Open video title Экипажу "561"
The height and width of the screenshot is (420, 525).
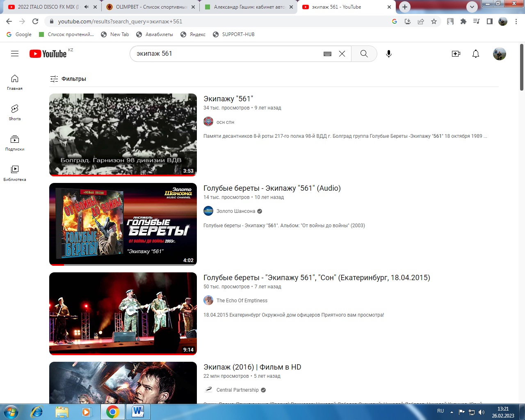point(228,99)
